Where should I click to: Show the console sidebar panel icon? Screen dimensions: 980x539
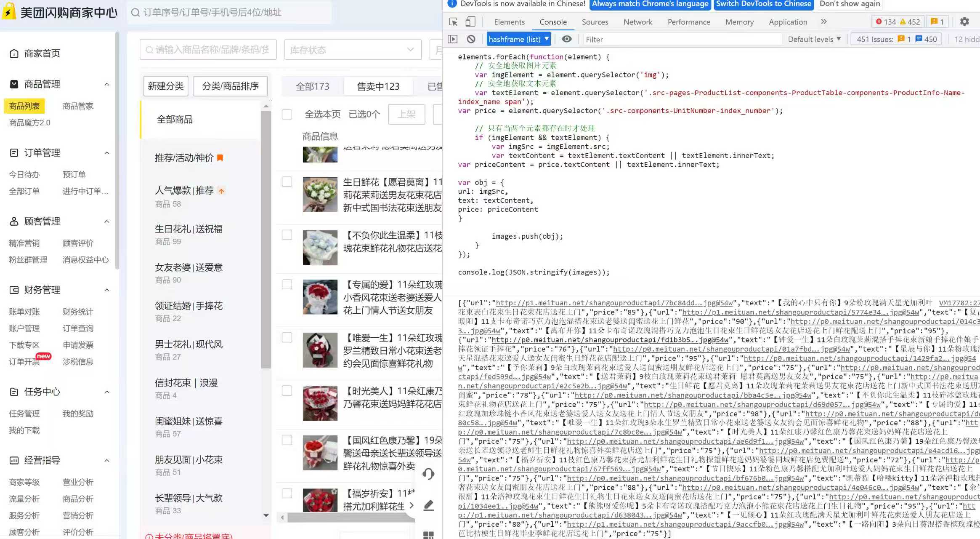[x=453, y=39]
